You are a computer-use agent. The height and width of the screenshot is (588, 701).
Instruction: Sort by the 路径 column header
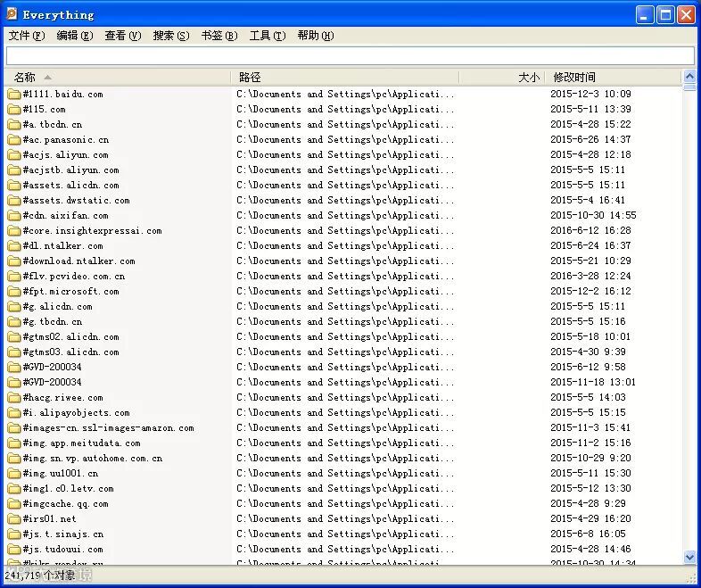tap(344, 78)
